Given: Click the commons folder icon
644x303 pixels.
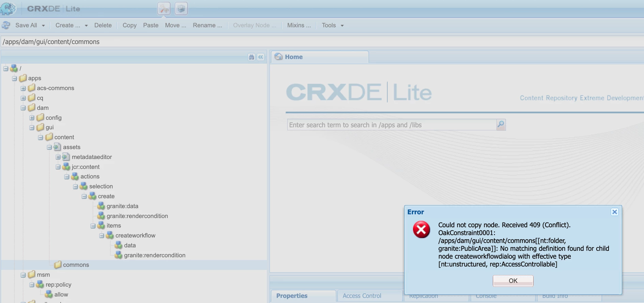Looking at the screenshot, I should (58, 265).
